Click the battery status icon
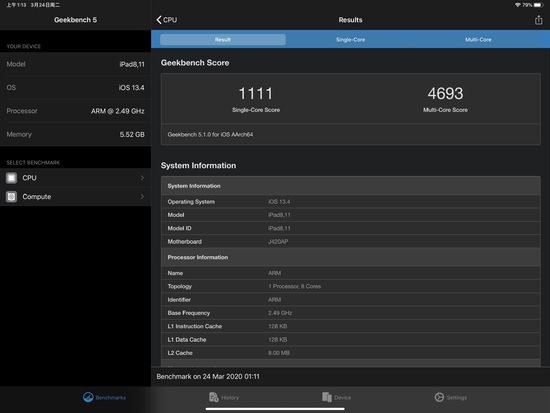The width and height of the screenshot is (550, 413). (538, 5)
